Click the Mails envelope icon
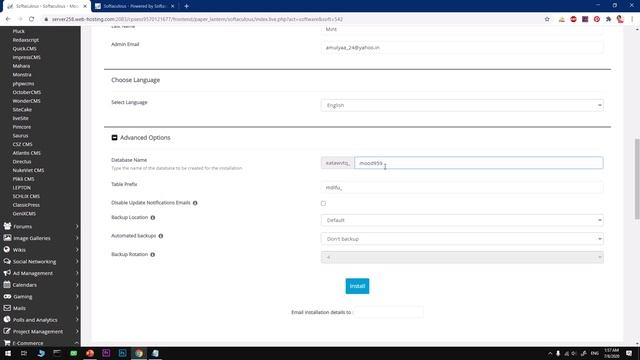Viewport: 640px width, 360px height. click(7, 308)
